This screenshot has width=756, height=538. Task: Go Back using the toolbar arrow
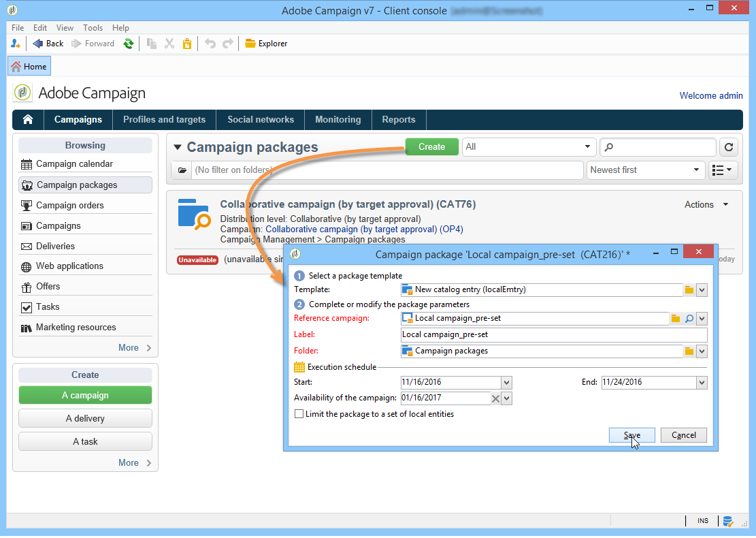click(x=48, y=44)
